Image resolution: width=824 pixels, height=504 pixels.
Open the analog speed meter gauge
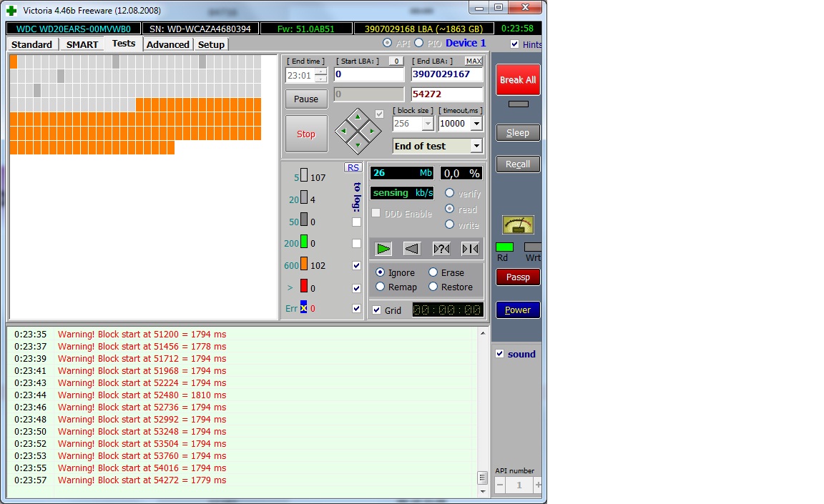(x=518, y=224)
